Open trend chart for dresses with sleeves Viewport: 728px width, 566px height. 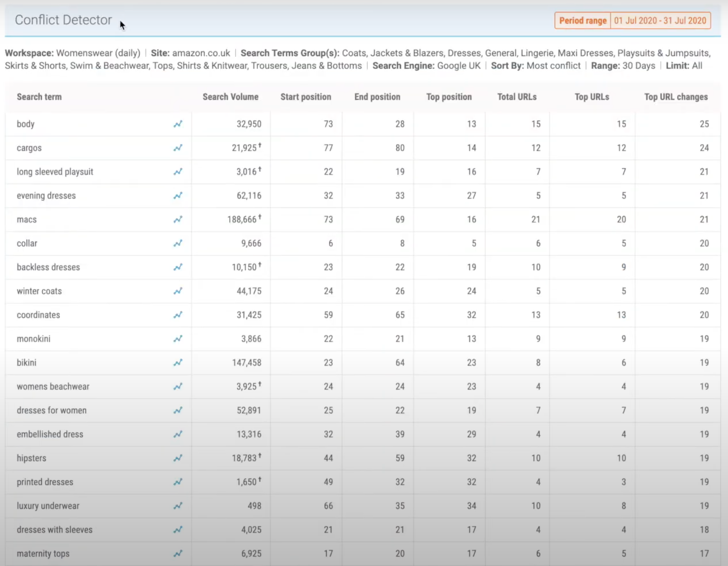coord(178,530)
